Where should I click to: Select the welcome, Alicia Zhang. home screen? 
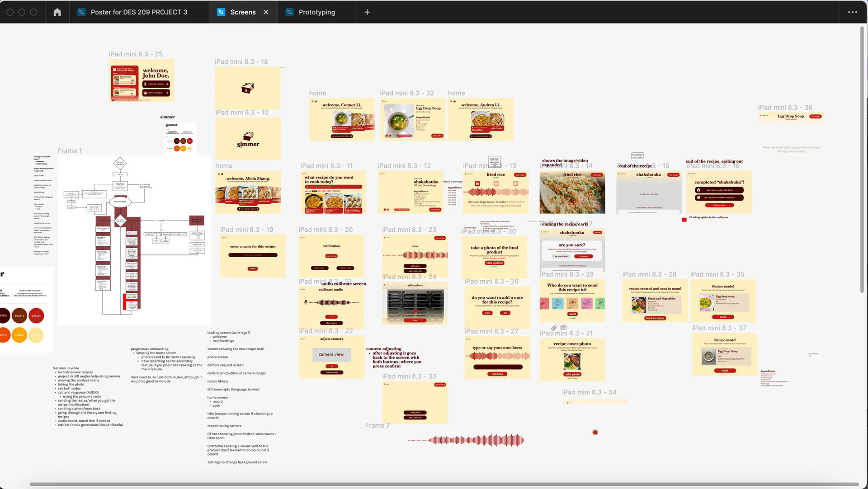click(248, 192)
